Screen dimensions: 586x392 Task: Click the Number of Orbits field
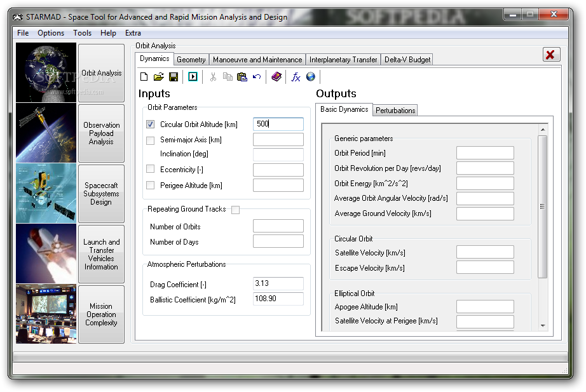click(x=278, y=226)
